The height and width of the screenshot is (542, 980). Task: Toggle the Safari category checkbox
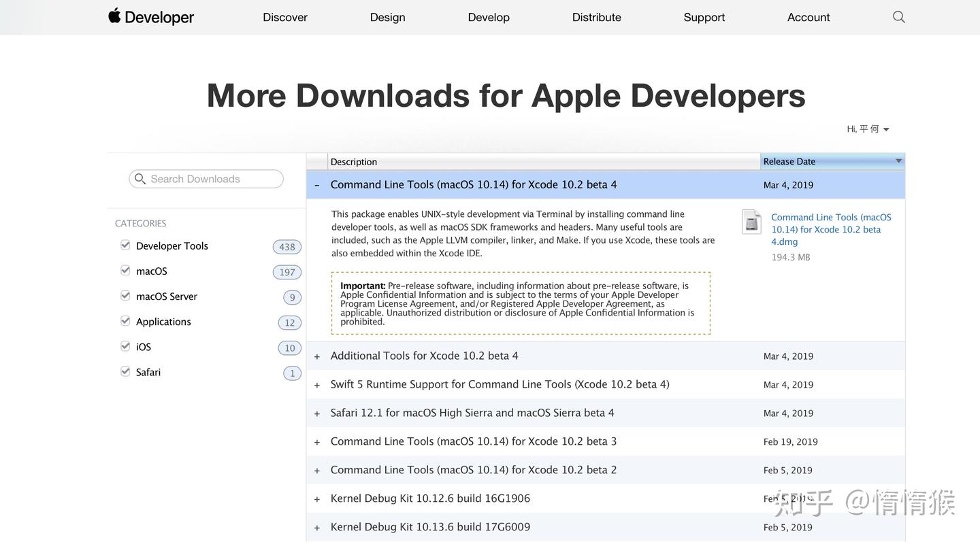[125, 371]
